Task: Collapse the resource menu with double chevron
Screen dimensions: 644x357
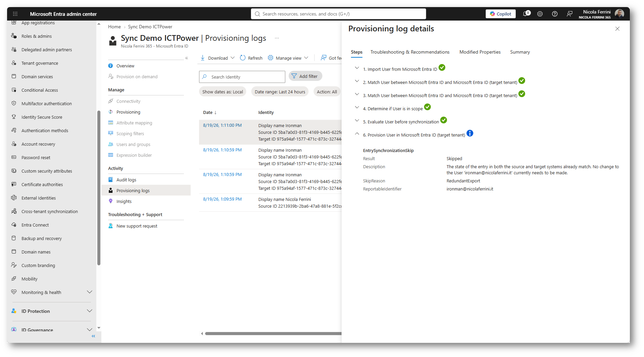Action: point(187,58)
